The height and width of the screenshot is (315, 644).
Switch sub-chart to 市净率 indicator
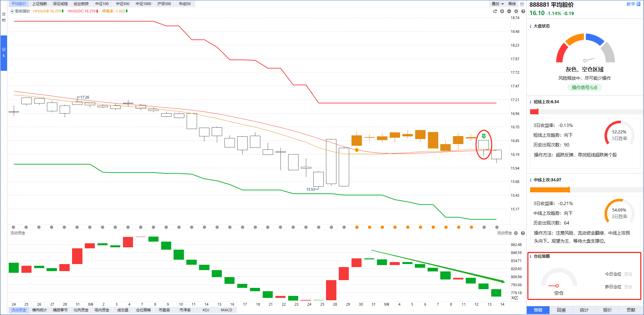[185, 310]
